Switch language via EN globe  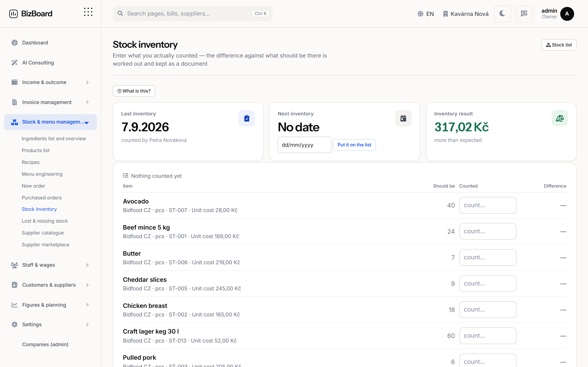click(x=425, y=14)
